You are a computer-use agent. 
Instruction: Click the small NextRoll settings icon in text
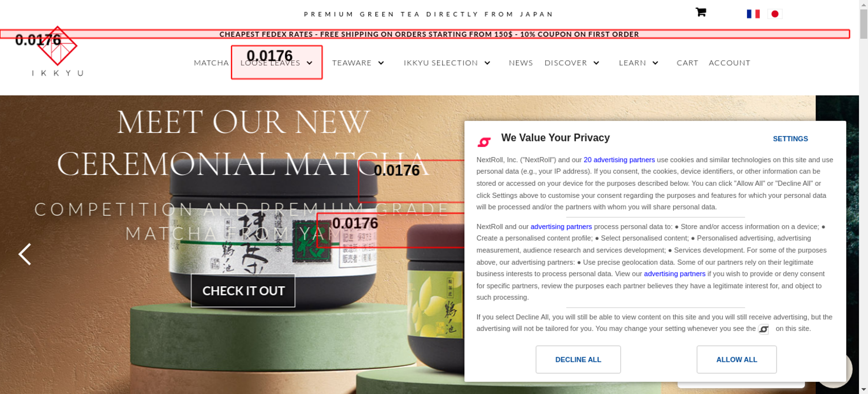point(763,329)
